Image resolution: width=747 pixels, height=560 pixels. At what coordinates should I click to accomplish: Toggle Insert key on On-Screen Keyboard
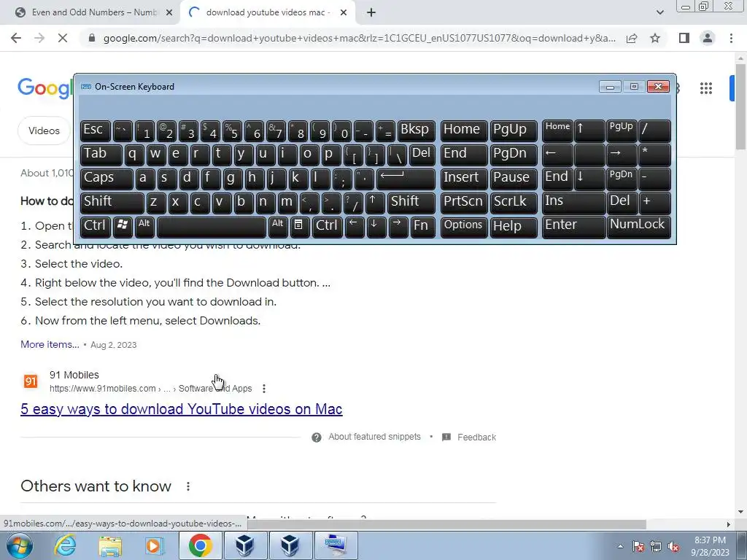(463, 179)
